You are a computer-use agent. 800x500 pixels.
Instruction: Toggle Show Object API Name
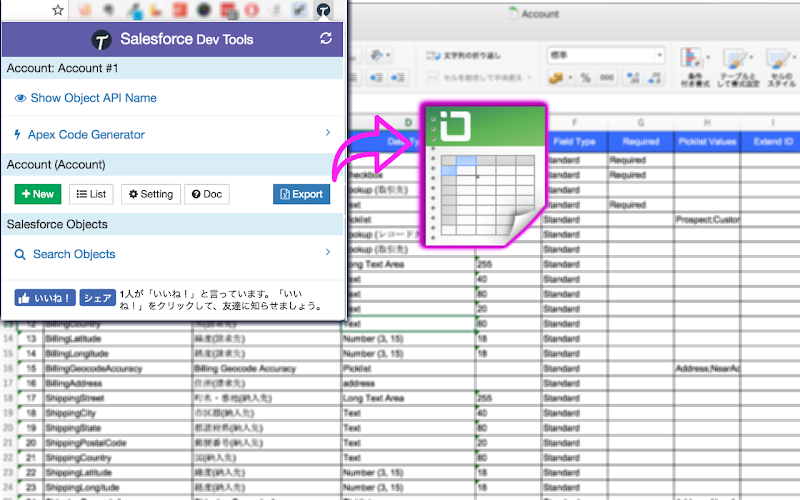coord(85,98)
